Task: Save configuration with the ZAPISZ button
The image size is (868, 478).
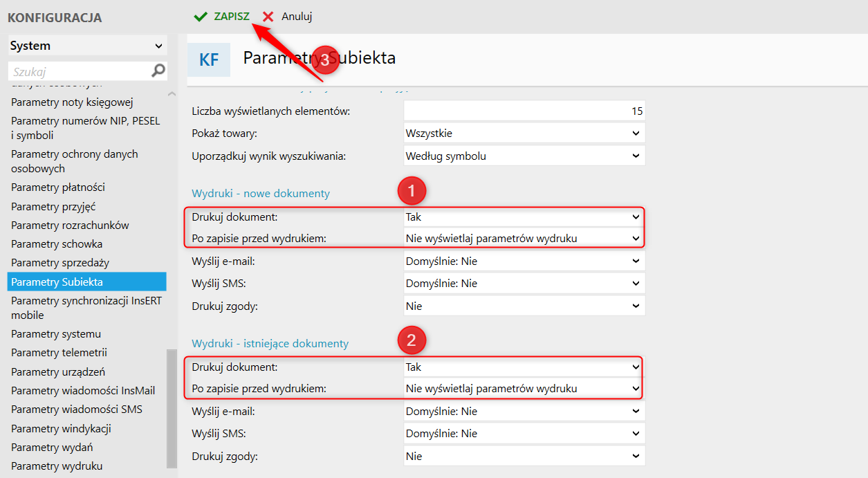Action: 232,17
